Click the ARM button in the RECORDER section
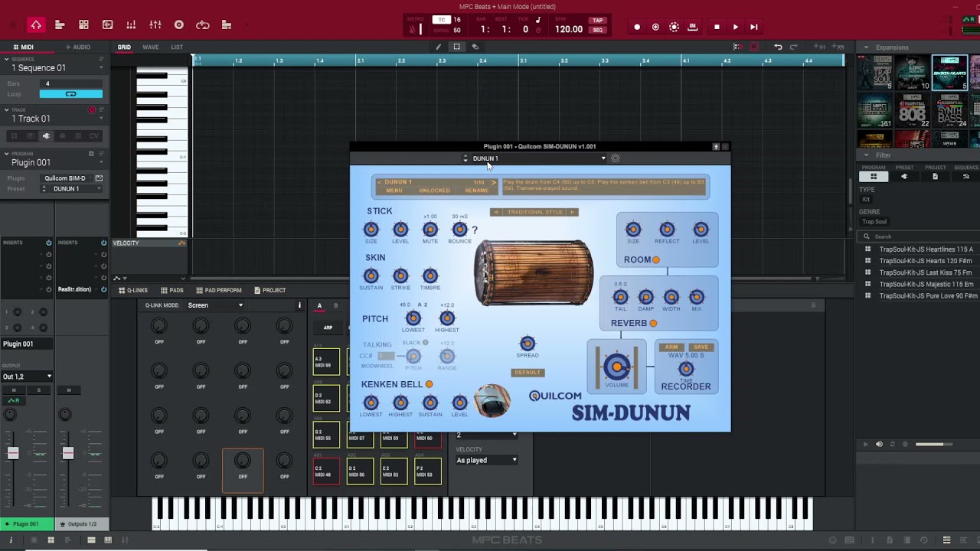Screen dimensions: 980x551 [671, 347]
